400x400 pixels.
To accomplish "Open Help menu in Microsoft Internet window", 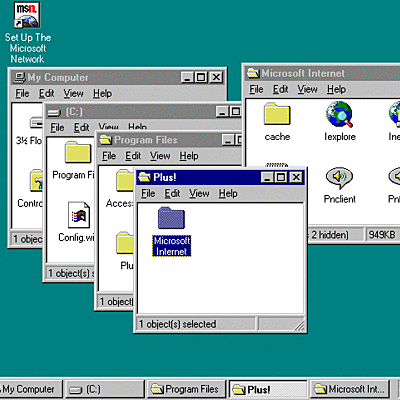I will [x=336, y=89].
